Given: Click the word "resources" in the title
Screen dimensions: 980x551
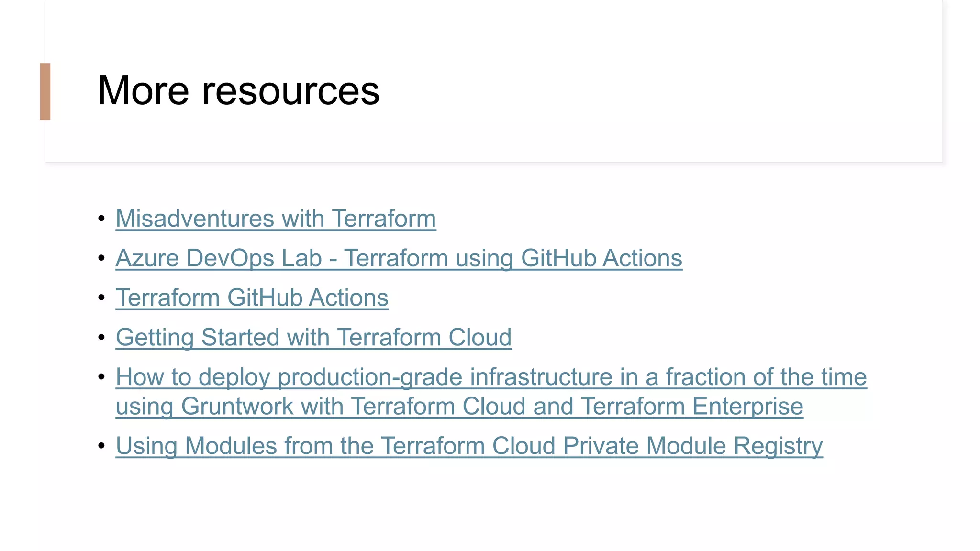Looking at the screenshot, I should 290,90.
